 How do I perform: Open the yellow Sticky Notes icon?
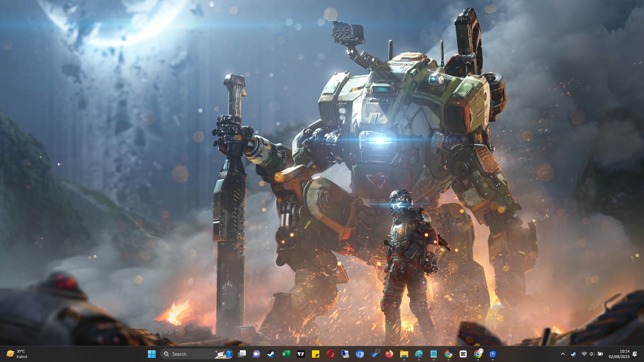pos(315,354)
